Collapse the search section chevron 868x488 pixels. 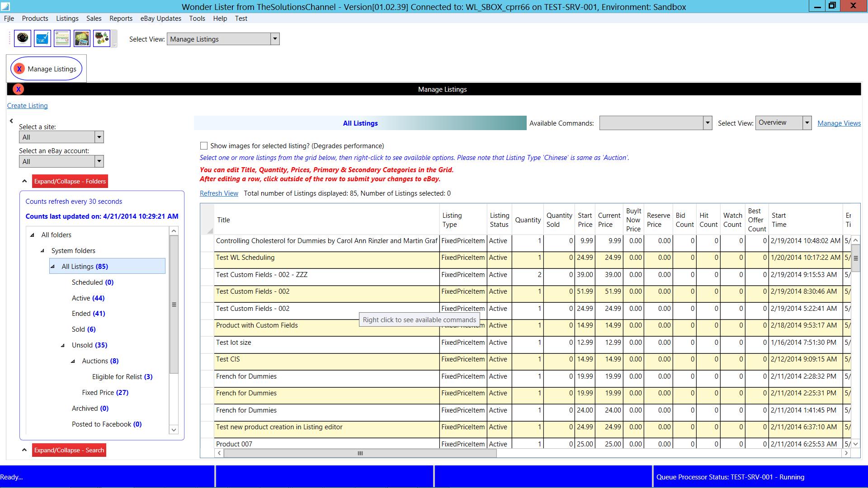pos(24,450)
